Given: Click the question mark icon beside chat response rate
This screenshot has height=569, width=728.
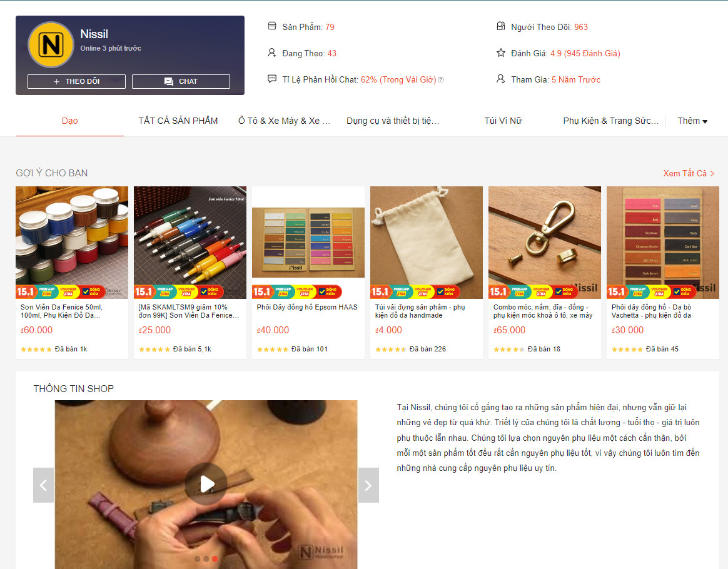Looking at the screenshot, I should [x=441, y=80].
